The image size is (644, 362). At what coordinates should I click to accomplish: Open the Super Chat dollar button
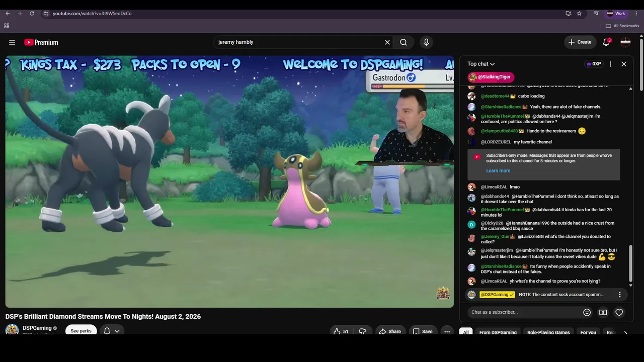point(603,312)
